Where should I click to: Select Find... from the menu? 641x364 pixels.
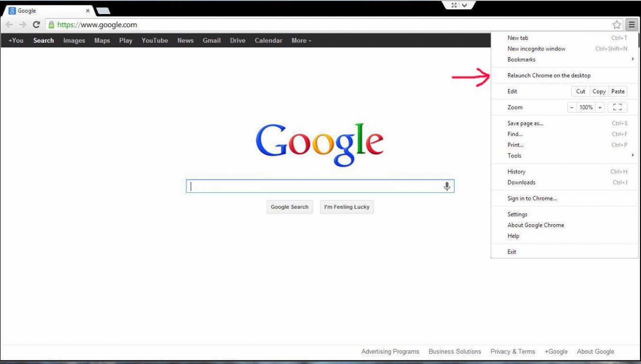[565, 134]
